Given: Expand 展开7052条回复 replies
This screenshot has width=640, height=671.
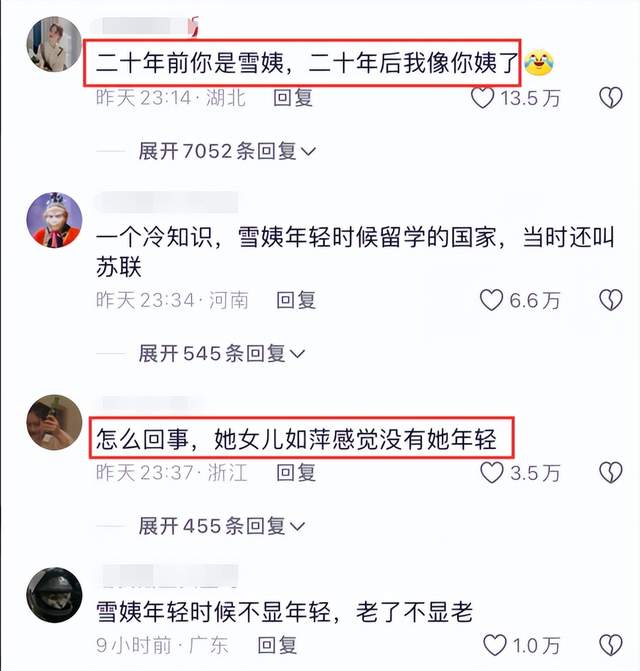Looking at the screenshot, I should [227, 151].
